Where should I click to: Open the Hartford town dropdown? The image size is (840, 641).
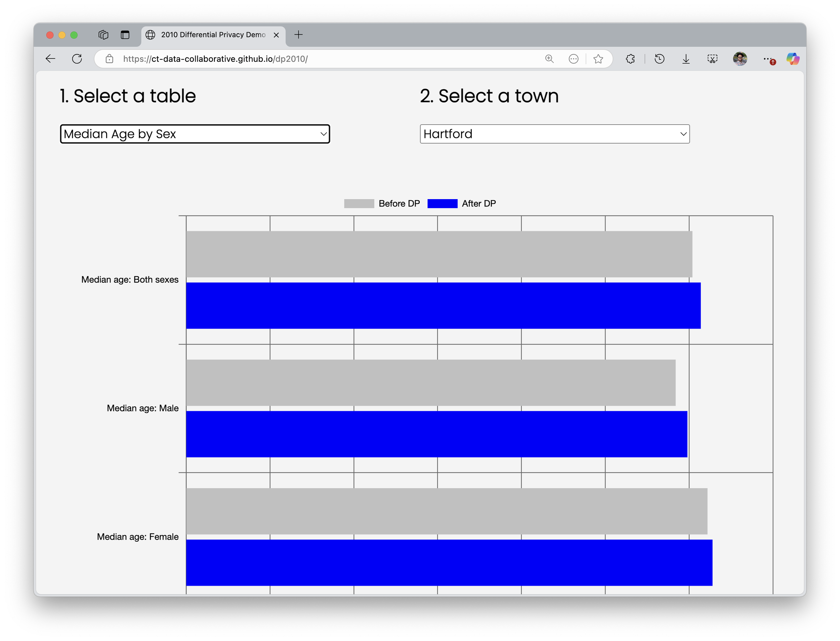pos(554,134)
